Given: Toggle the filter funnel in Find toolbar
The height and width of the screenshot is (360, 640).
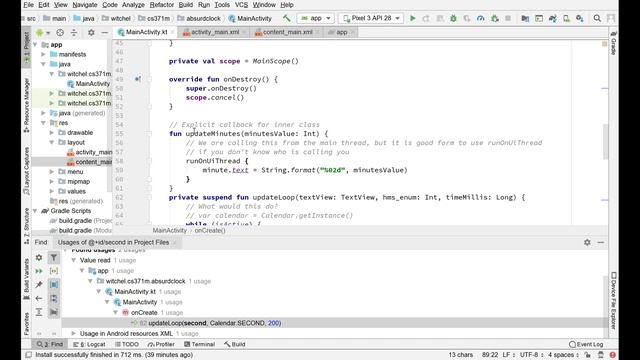Looking at the screenshot, I should click(53, 258).
